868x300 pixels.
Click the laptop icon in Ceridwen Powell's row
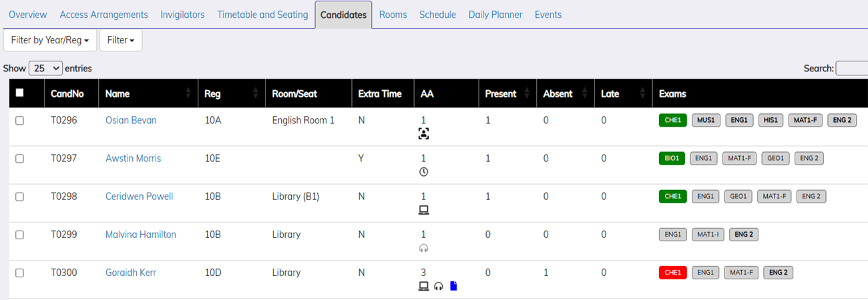click(423, 210)
